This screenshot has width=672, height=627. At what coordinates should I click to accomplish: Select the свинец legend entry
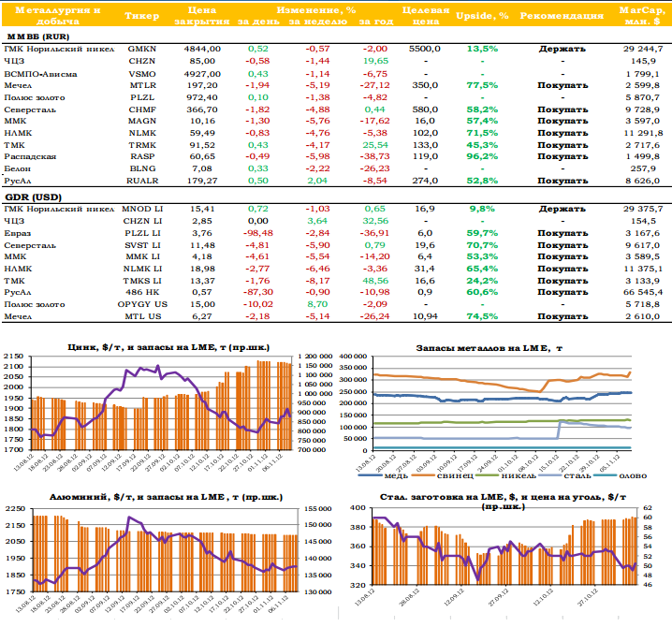(443, 475)
